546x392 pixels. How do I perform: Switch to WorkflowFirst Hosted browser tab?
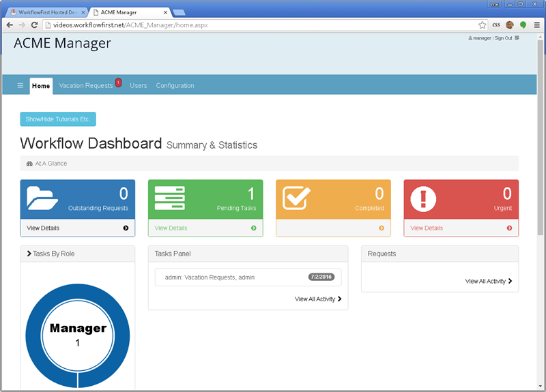[46, 12]
